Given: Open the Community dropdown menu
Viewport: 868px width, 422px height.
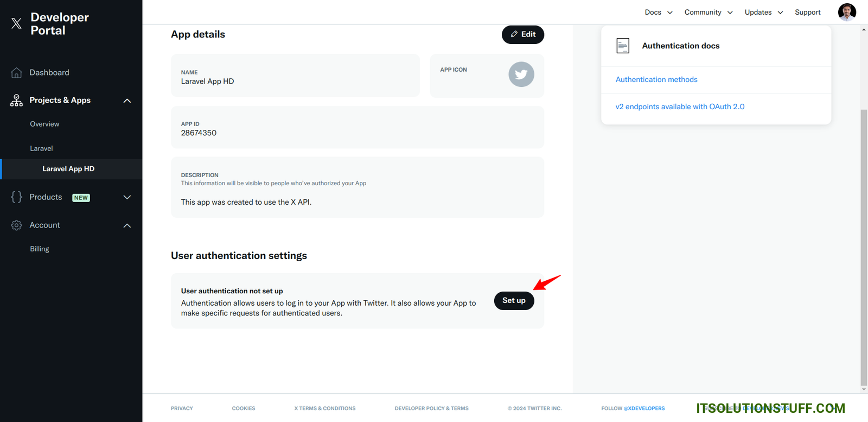Looking at the screenshot, I should point(708,12).
